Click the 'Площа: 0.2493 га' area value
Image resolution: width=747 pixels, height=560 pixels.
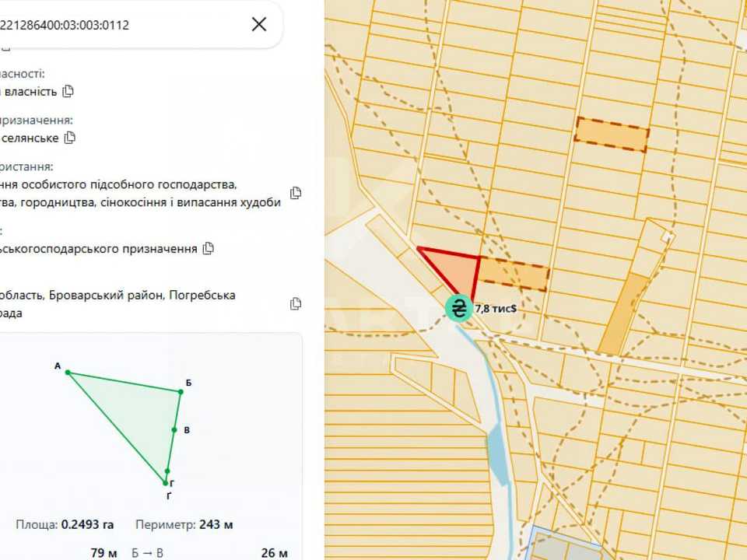click(65, 525)
